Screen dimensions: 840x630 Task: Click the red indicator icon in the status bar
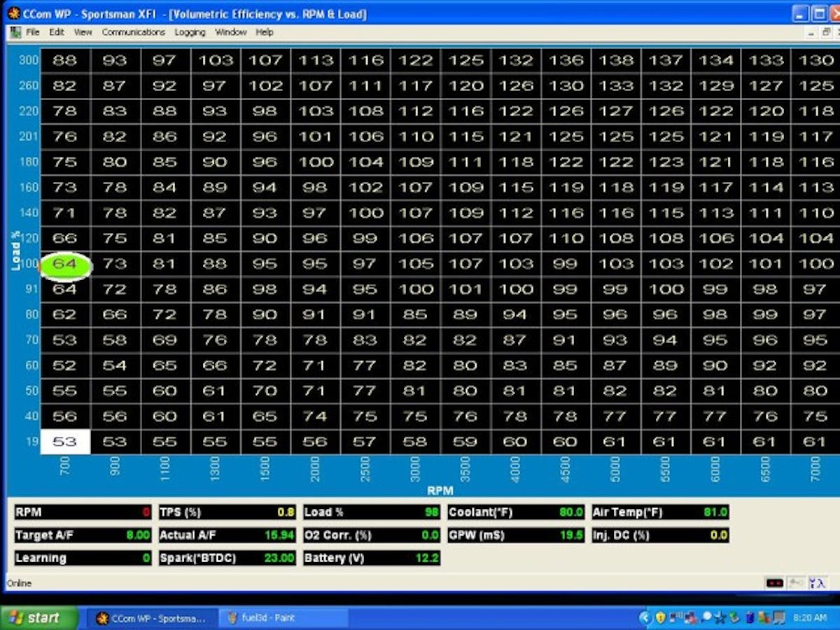tap(775, 582)
